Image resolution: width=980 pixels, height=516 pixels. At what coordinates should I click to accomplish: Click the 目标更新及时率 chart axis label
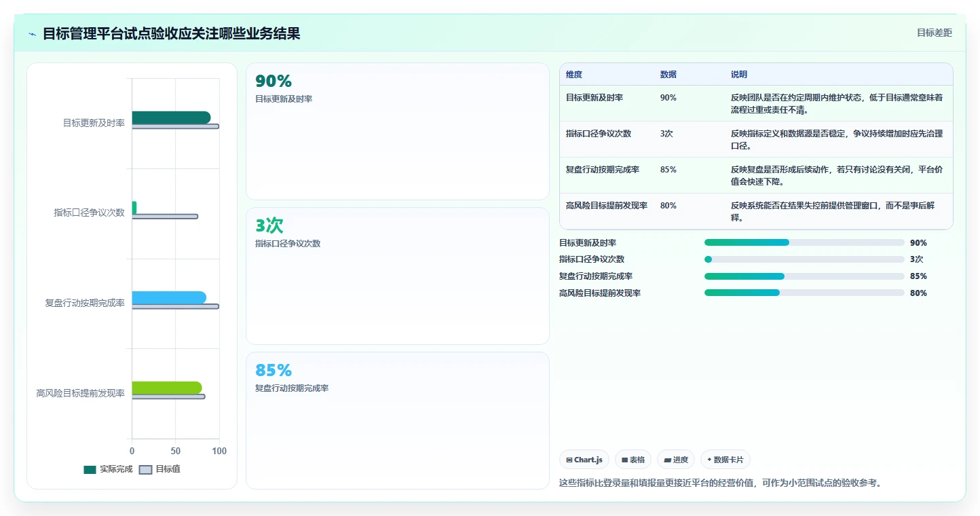[x=94, y=123]
